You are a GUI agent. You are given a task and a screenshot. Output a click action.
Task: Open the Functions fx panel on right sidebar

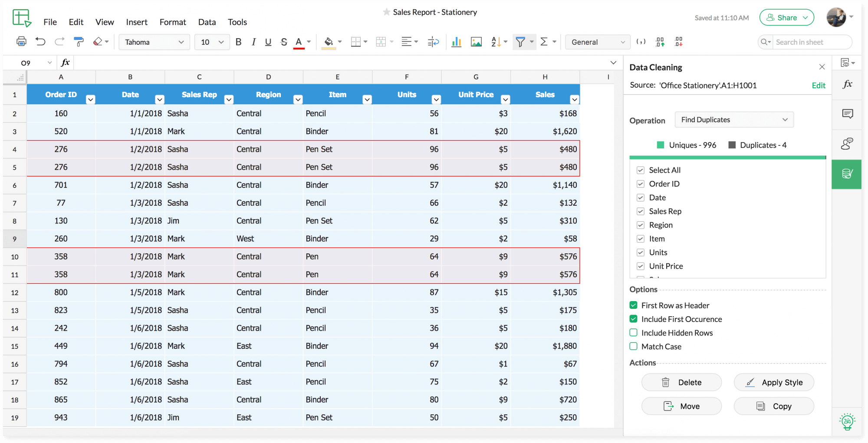click(x=847, y=84)
